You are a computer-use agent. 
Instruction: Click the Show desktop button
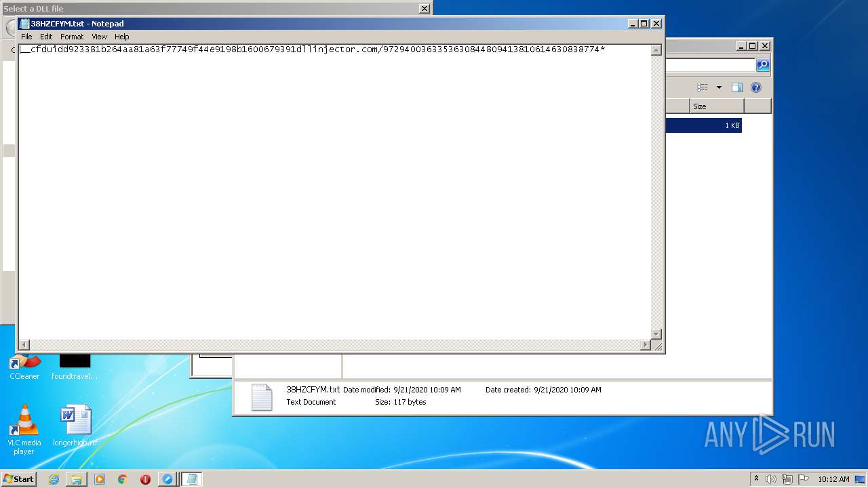coord(861,479)
